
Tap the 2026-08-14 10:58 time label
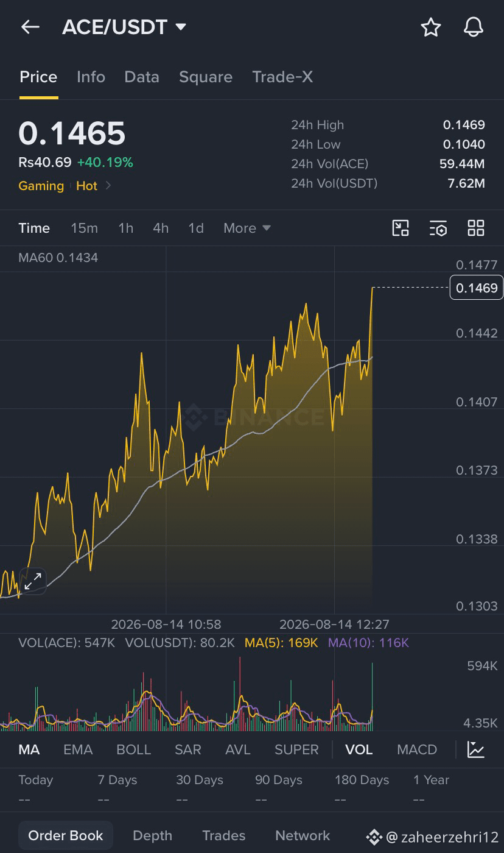(x=166, y=625)
